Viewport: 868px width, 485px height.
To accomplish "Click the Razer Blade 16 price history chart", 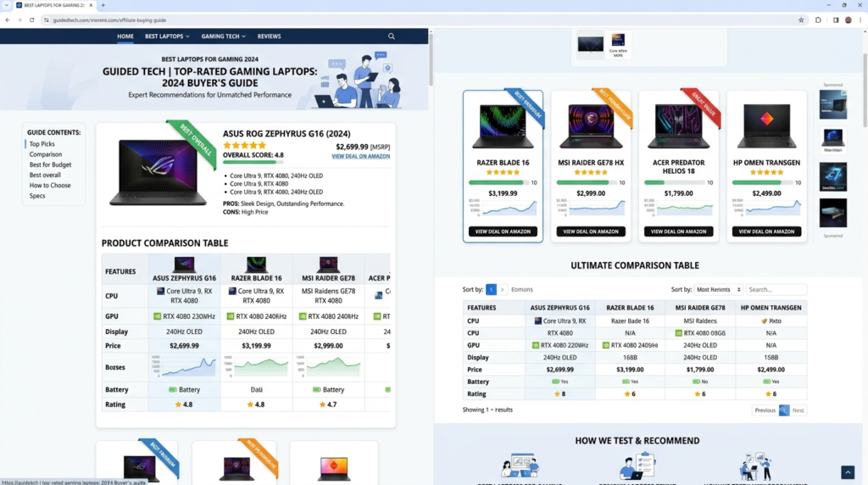I will (x=503, y=208).
